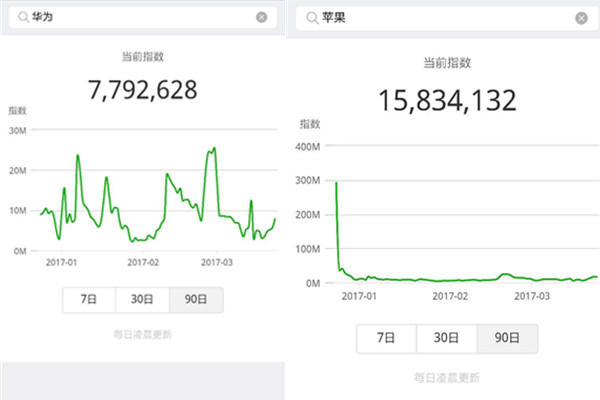Viewport: 600px width, 400px height.
Task: Select the 90日 tab in the 苹果 panel
Action: pyautogui.click(x=507, y=338)
